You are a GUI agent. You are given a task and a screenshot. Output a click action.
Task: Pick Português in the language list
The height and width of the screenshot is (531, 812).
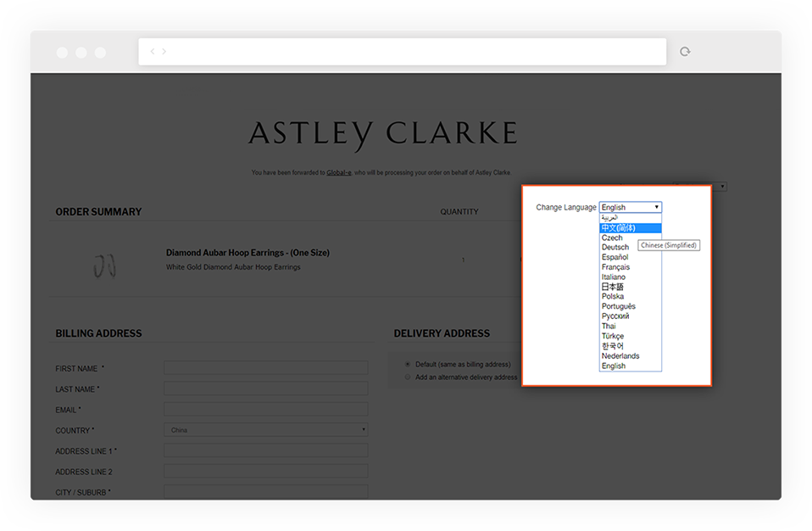pos(631,307)
